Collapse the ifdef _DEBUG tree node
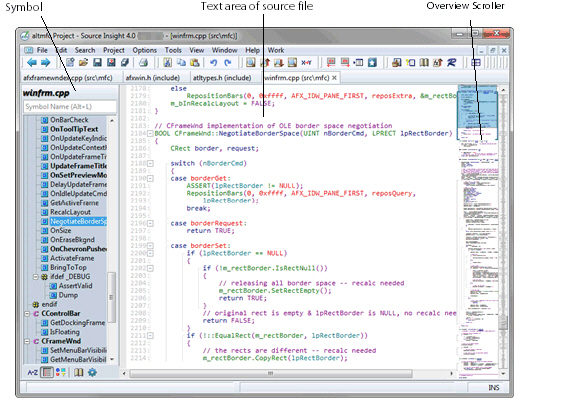Screen dimensions: 561x406 (35, 277)
